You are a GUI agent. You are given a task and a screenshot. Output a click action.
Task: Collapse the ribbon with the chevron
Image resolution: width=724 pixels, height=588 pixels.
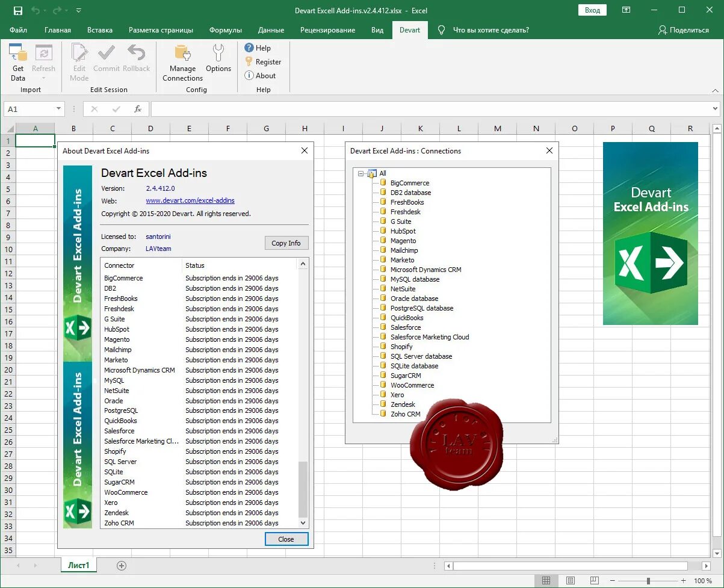coord(716,90)
